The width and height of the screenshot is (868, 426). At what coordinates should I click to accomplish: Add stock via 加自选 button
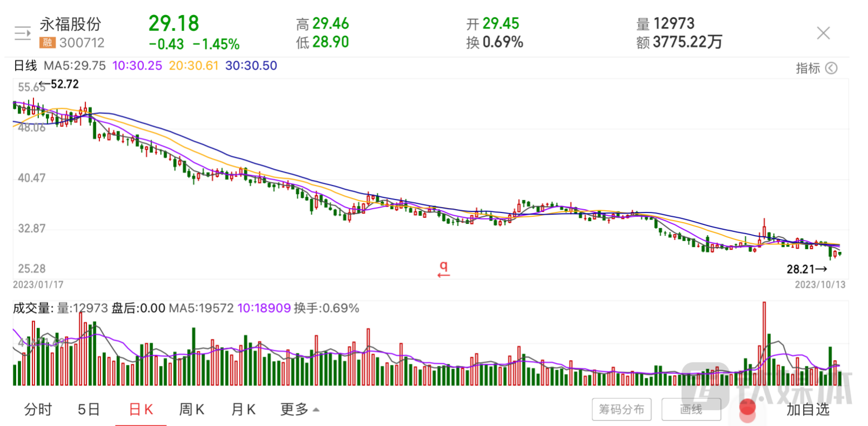807,409
